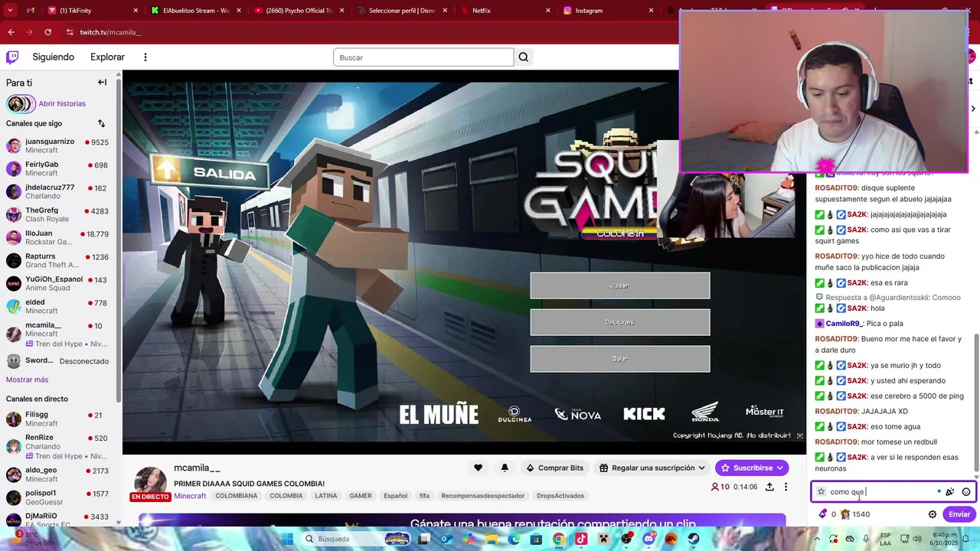Click Comprar Bits button
Image resolution: width=980 pixels, height=551 pixels.
(x=554, y=468)
